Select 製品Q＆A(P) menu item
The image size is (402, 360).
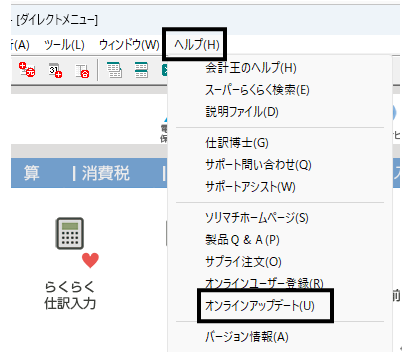pyautogui.click(x=280, y=240)
